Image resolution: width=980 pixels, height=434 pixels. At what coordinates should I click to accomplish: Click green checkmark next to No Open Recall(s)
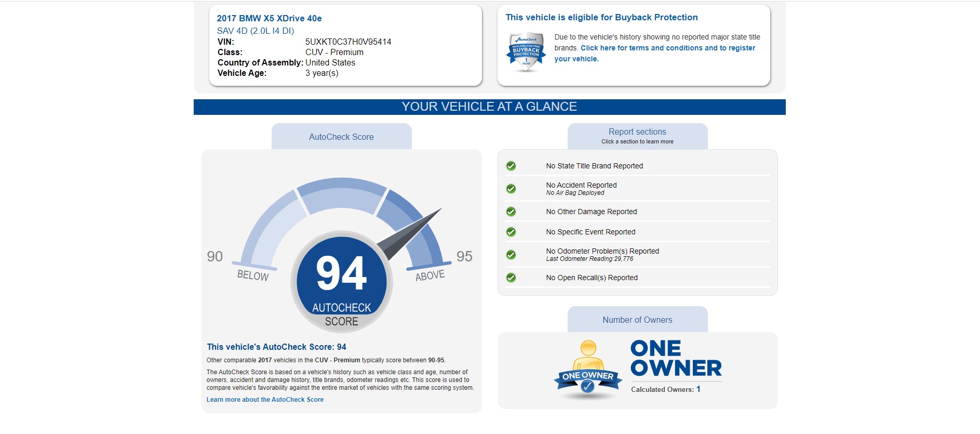511,278
